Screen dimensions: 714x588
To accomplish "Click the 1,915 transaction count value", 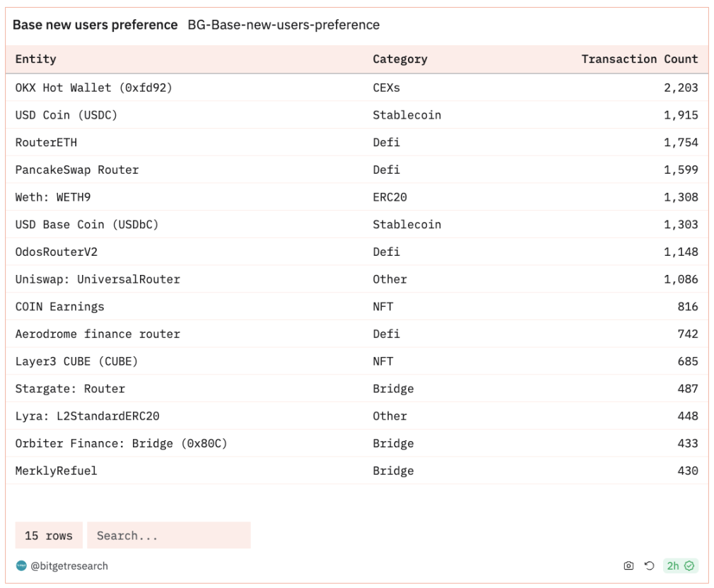I will coord(681,115).
